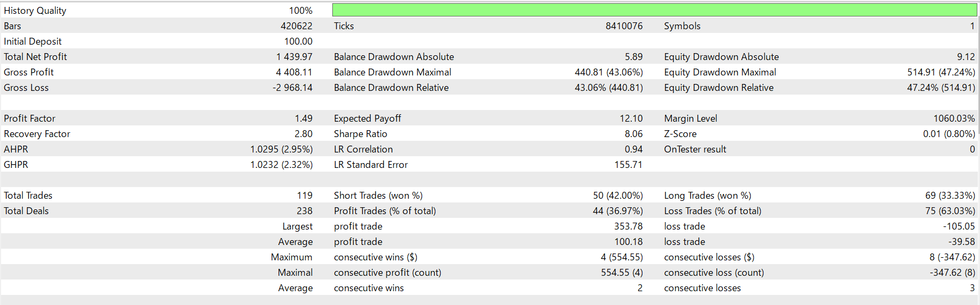The height and width of the screenshot is (305, 980).
Task: Click the Initial Deposit value 100.00
Action: click(x=298, y=41)
